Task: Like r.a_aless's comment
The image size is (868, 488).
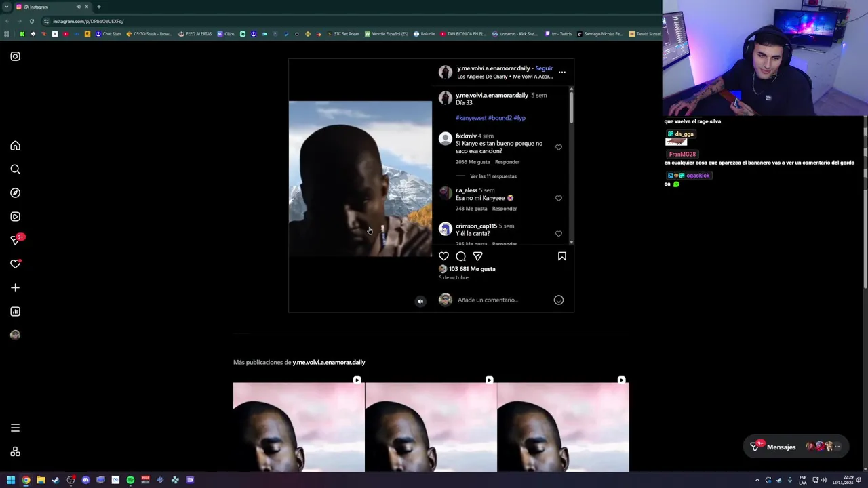Action: 559,198
